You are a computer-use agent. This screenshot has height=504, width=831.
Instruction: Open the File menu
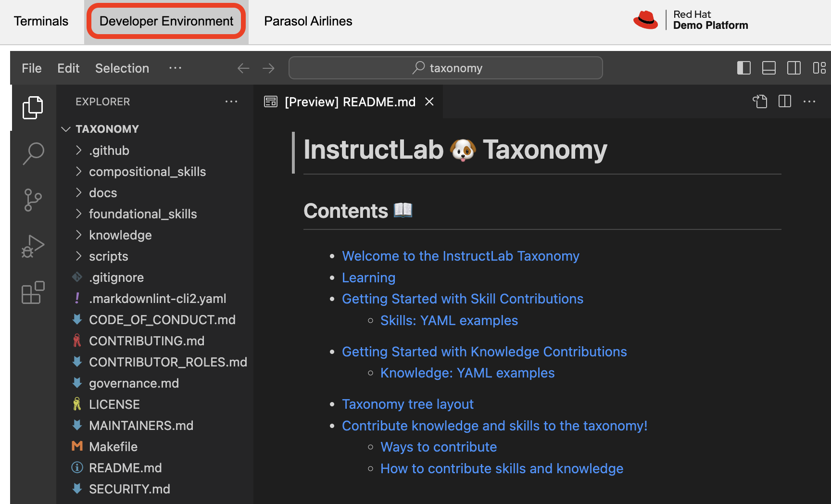[32, 68]
